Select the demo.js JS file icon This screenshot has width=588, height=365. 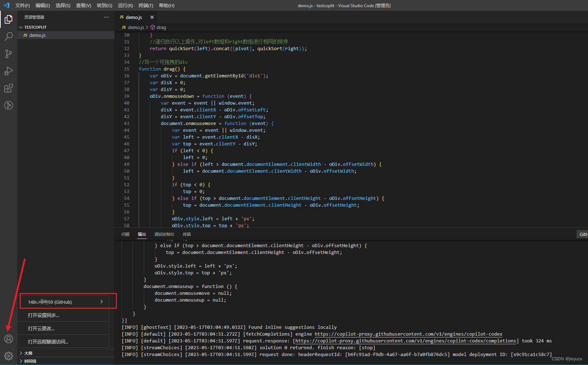(x=25, y=35)
